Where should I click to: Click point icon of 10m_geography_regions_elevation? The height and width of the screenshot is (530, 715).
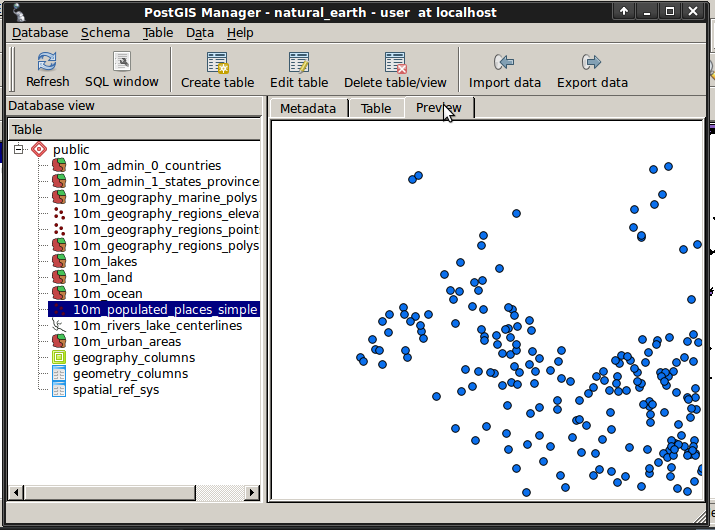(x=59, y=213)
